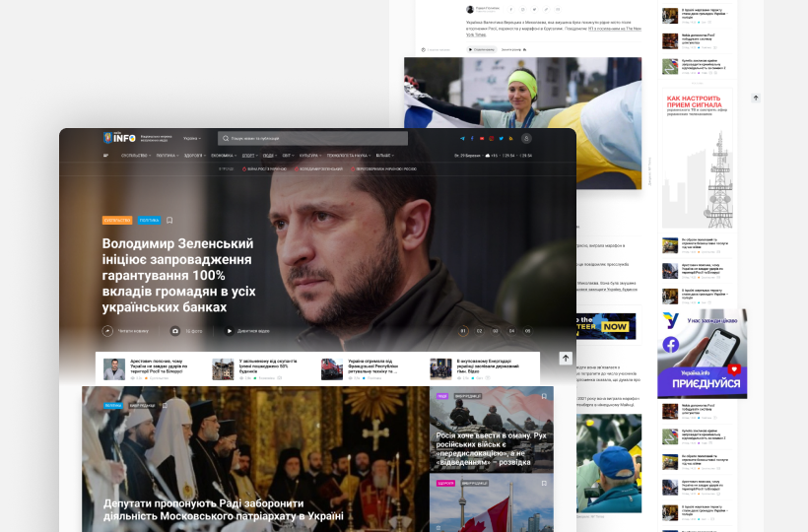The image size is (808, 532).
Task: Click the orange Суспільство category tag
Action: [117, 221]
